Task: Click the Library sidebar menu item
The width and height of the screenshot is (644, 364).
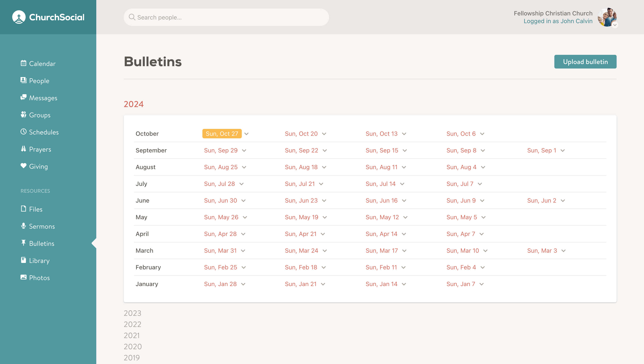Action: point(39,260)
